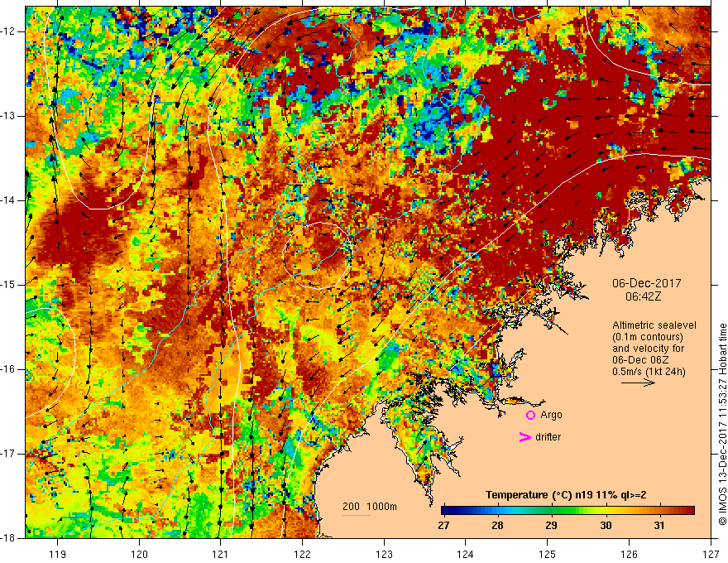
Task: Click the longitude axis label 120
Action: tap(139, 555)
